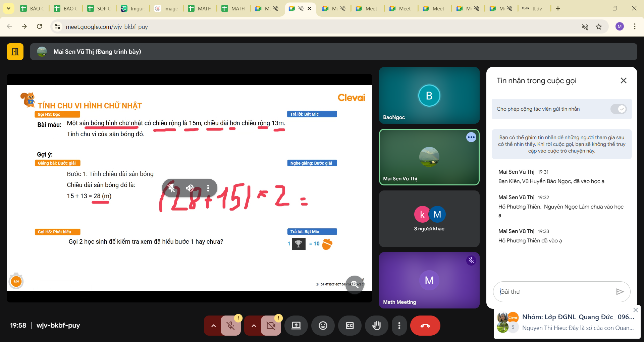
Task: Open the "3 người khác" tile
Action: 429,219
